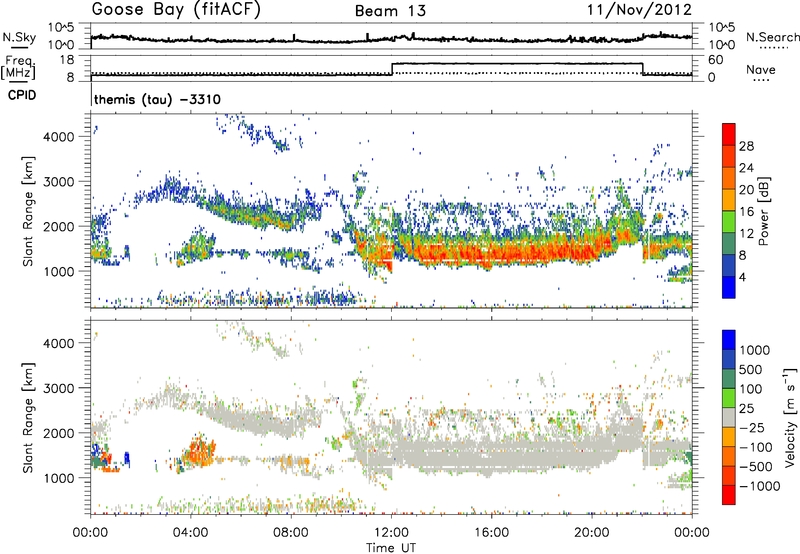Click the red top of power colorbar
Image resolution: width=800 pixels, height=554 pixels.
[729, 134]
